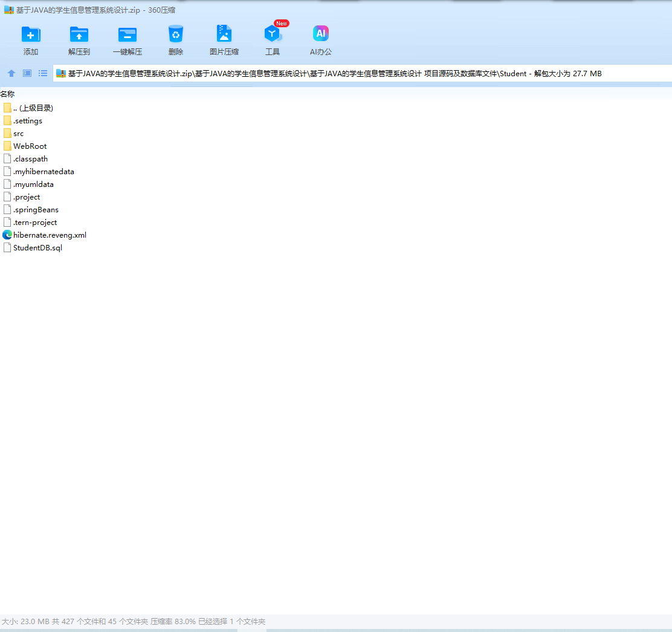Select the .settings folder
Screen dimensions: 672x632
[x=27, y=121]
